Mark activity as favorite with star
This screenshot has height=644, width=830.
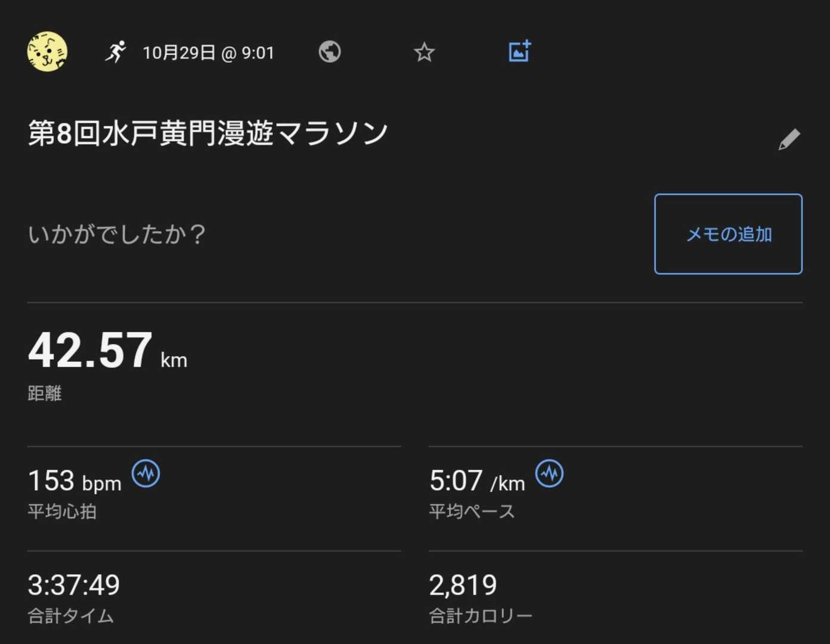pos(424,52)
